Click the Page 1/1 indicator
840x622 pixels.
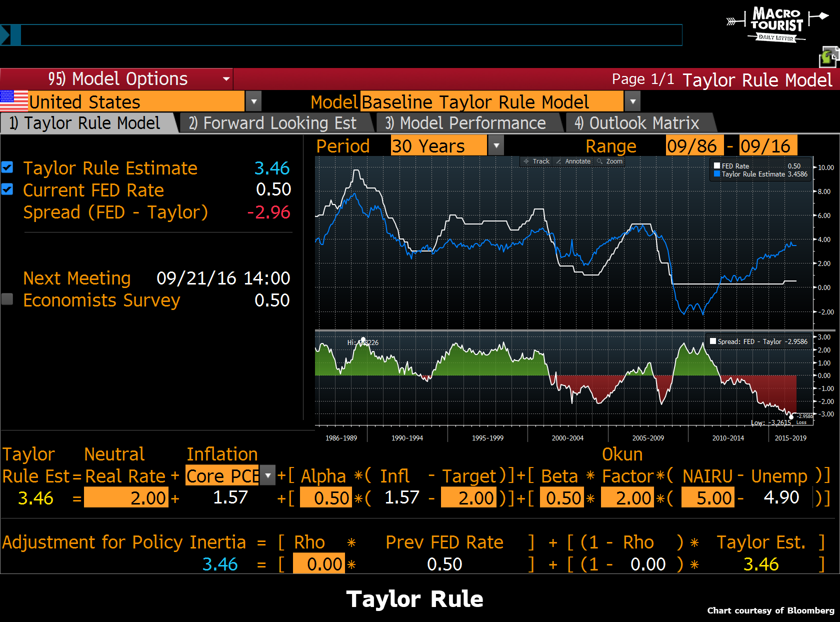pyautogui.click(x=643, y=79)
